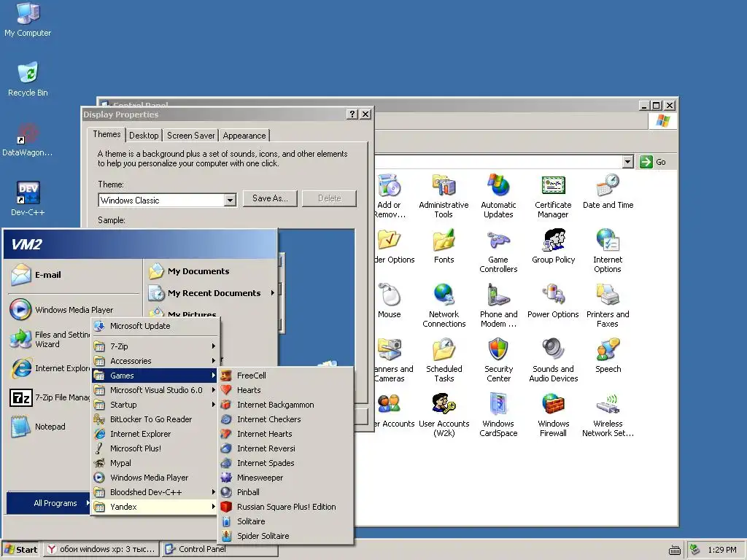The image size is (747, 560).
Task: Open Printers and Faxes icon
Action: click(608, 306)
